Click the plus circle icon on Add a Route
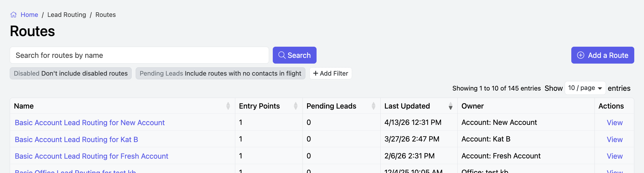644x173 pixels. pyautogui.click(x=580, y=55)
